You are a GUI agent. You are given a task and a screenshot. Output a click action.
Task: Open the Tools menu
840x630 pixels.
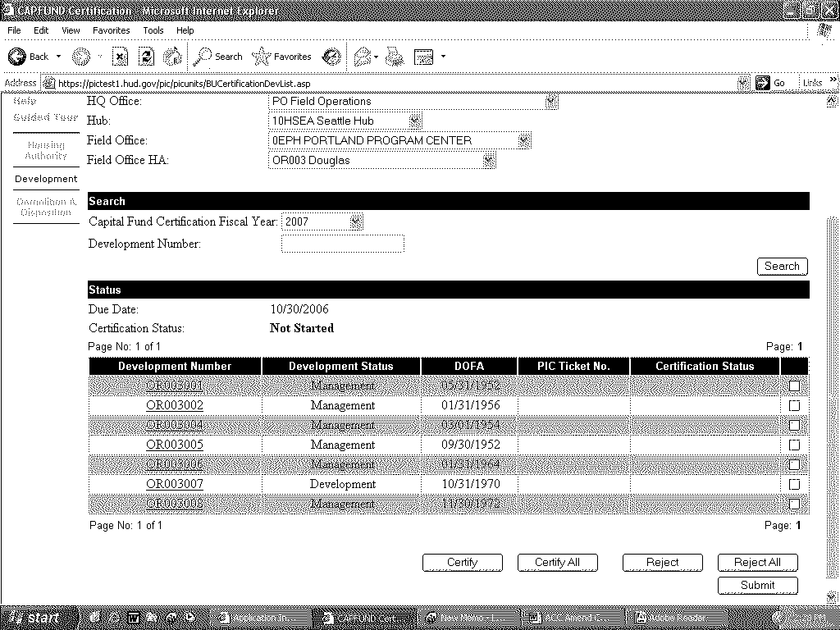153,30
